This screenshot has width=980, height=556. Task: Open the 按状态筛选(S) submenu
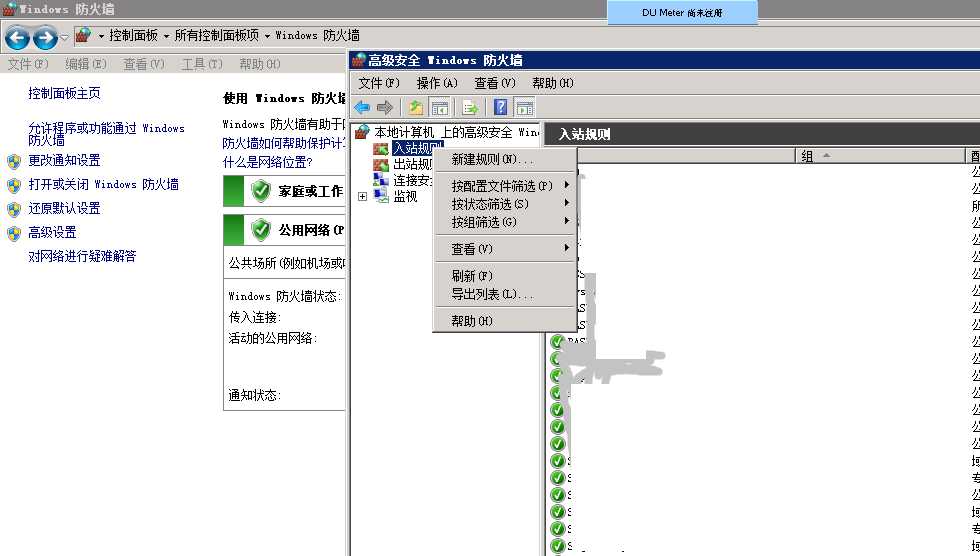coord(504,204)
